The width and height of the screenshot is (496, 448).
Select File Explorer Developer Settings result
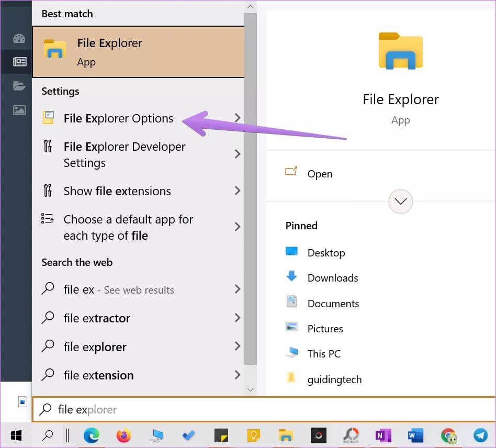[139, 155]
